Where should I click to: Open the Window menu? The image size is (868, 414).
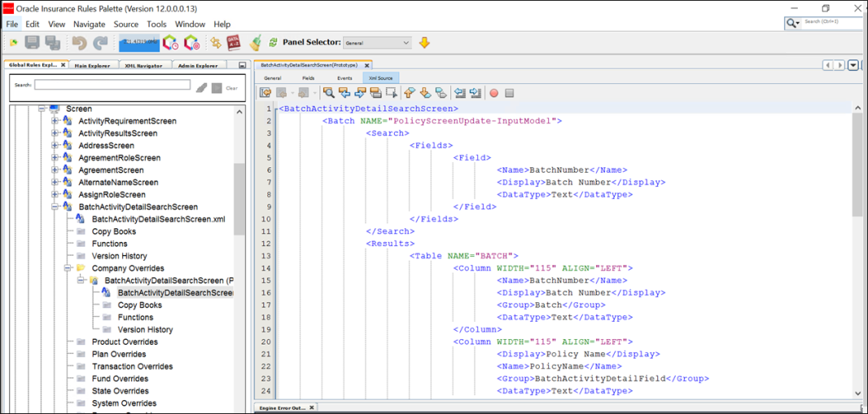(190, 24)
